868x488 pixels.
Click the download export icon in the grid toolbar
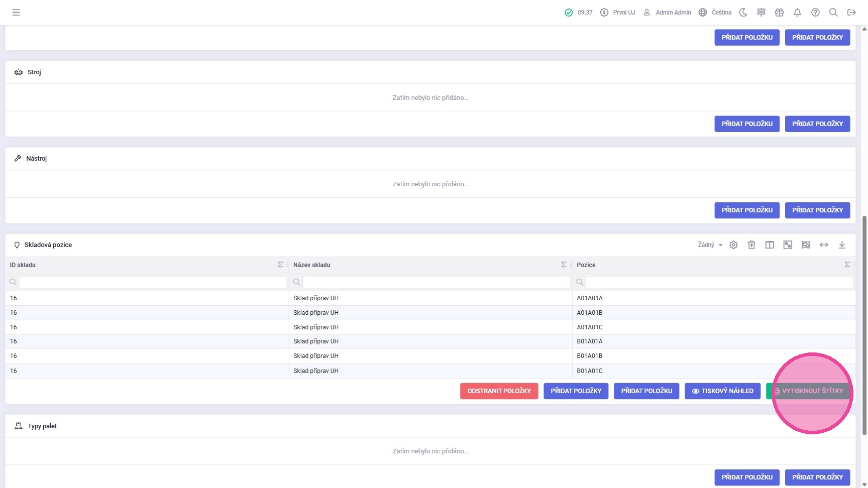tap(842, 245)
